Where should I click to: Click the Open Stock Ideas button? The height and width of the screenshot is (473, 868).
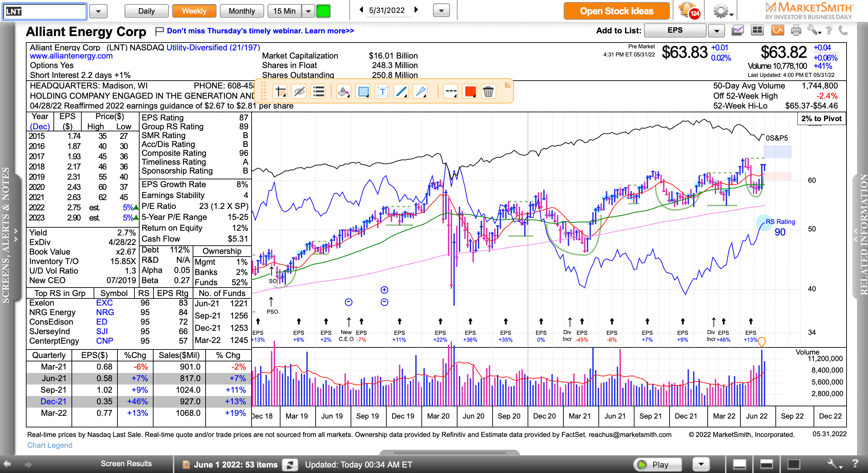pyautogui.click(x=616, y=11)
